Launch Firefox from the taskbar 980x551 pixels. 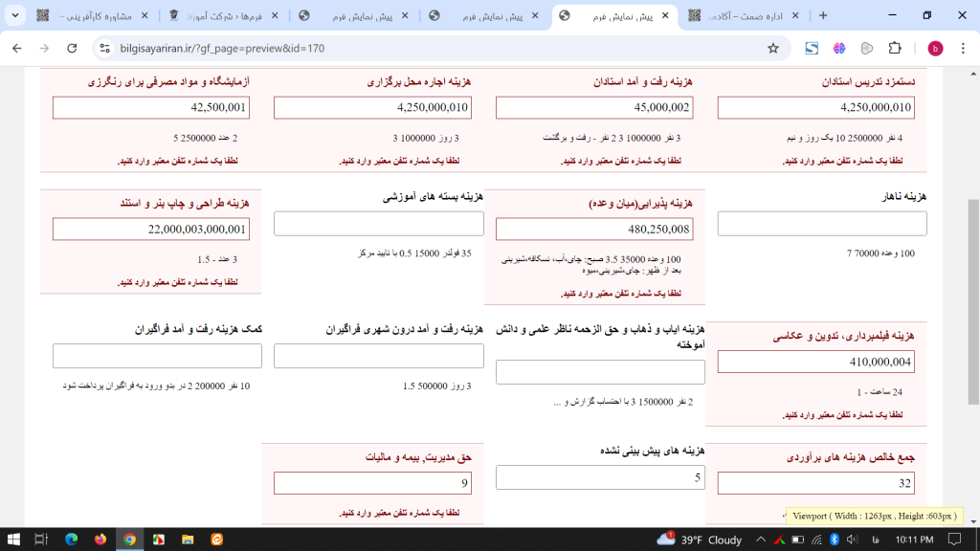pyautogui.click(x=100, y=540)
